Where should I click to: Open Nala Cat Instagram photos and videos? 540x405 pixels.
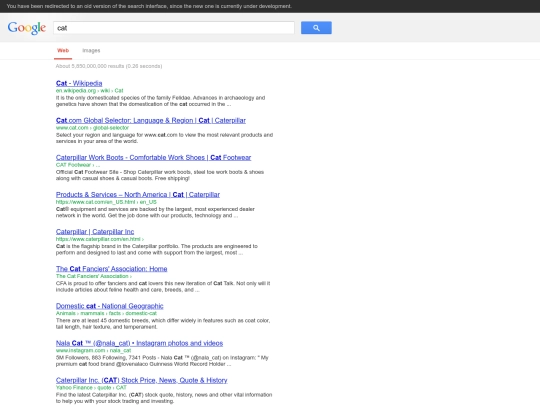139,343
